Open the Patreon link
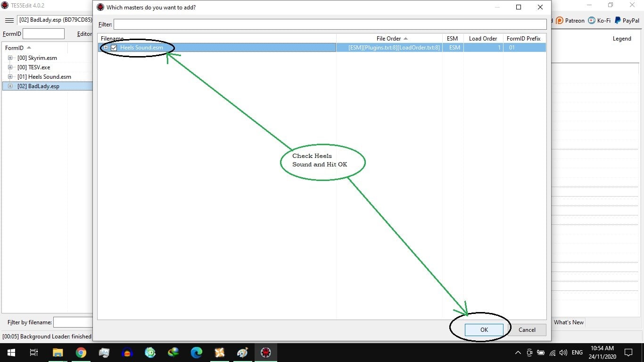This screenshot has width=644, height=362. click(570, 20)
